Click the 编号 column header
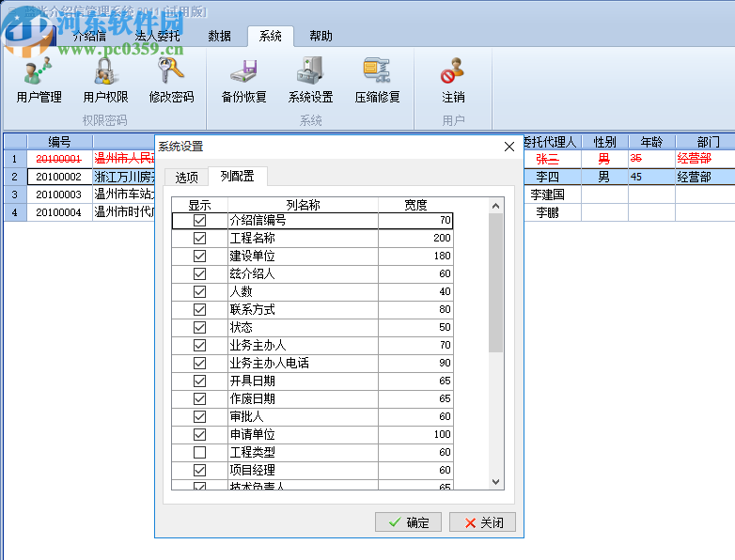This screenshot has height=560, width=735. click(59, 142)
